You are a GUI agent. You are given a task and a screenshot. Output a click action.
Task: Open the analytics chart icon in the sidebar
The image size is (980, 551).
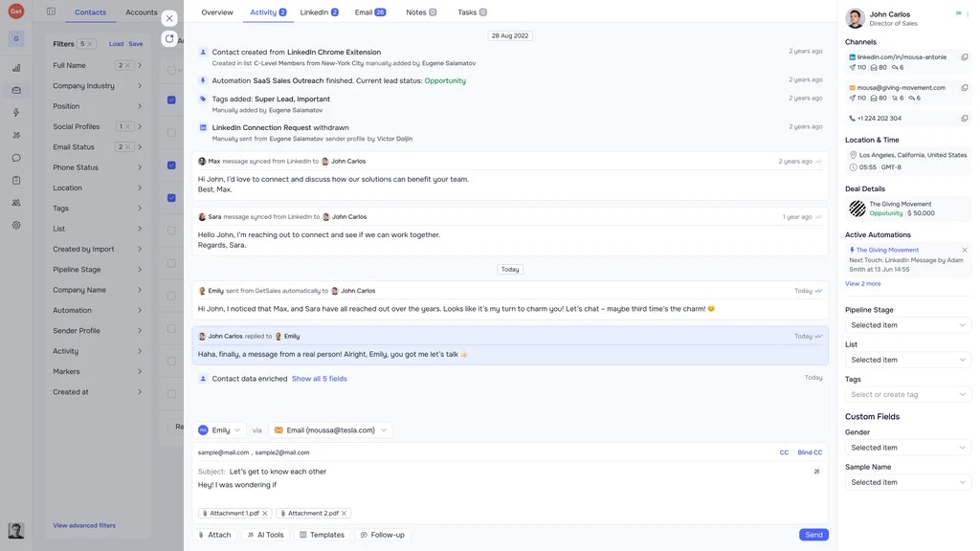(16, 68)
